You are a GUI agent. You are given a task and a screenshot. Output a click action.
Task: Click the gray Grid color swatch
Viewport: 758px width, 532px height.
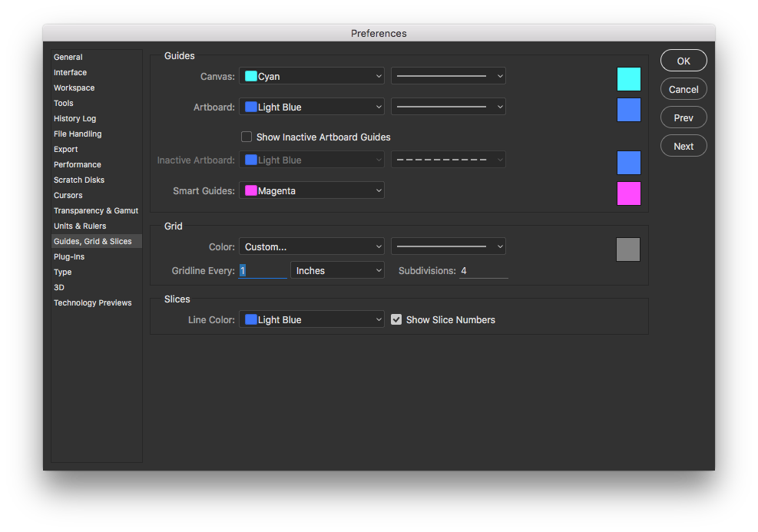coord(628,249)
